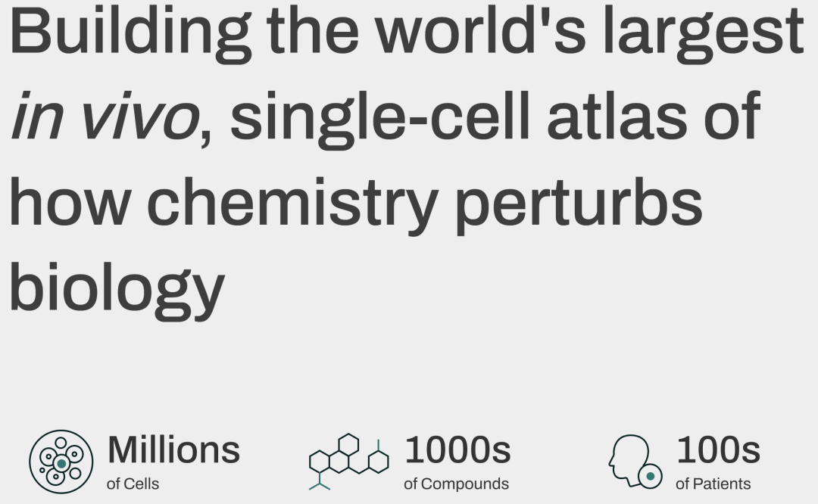The image size is (818, 504).
Task: Click the circular cells cluster icon
Action: tap(61, 462)
